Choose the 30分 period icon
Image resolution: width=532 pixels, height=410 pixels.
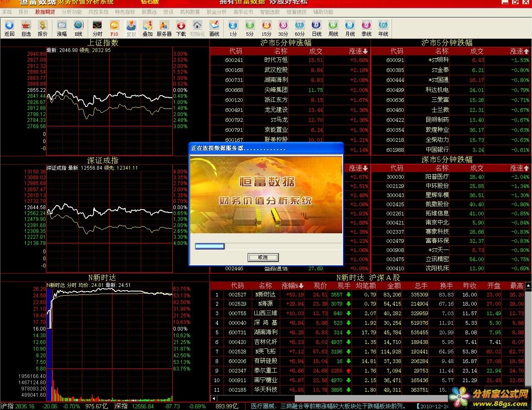click(283, 28)
